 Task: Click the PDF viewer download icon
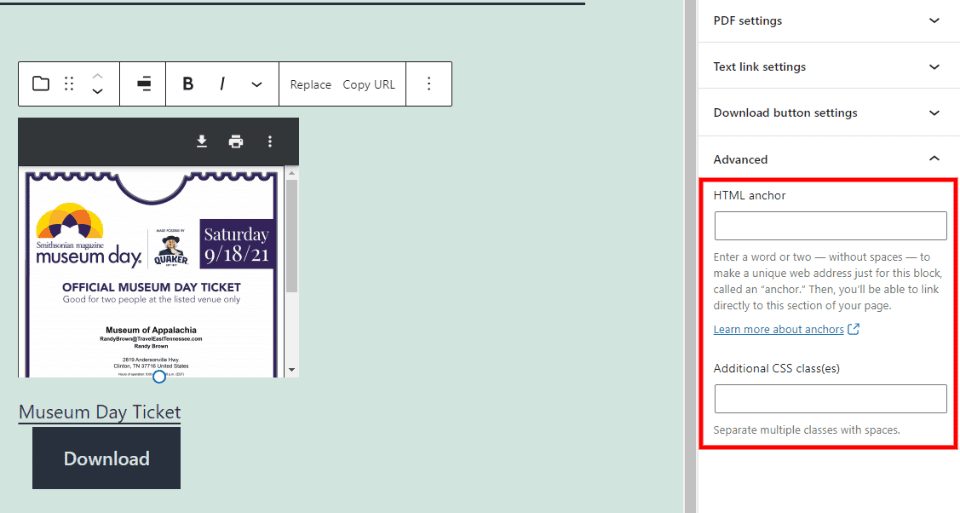(x=201, y=142)
